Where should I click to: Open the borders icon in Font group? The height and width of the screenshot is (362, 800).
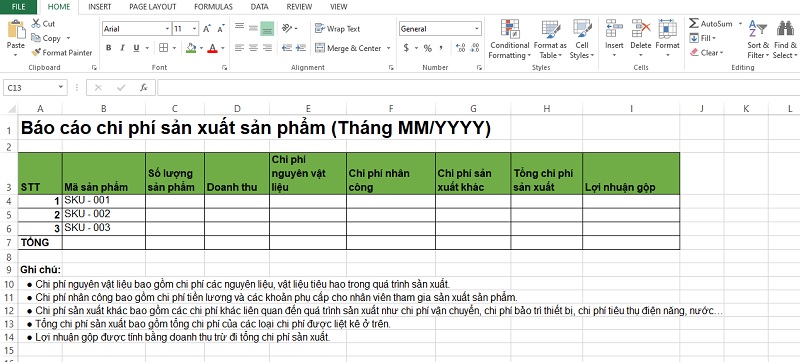coord(163,48)
